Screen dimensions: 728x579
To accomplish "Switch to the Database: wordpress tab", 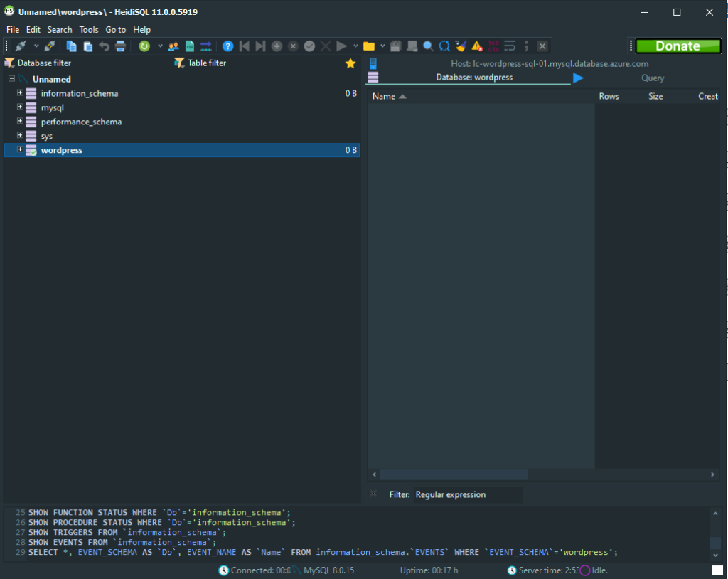I will (x=474, y=78).
